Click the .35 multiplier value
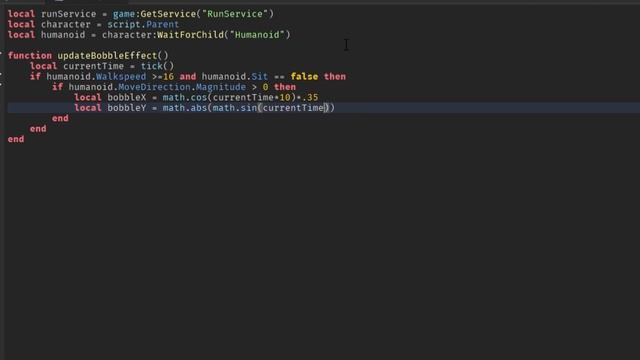This screenshot has width=640, height=360. click(x=310, y=98)
